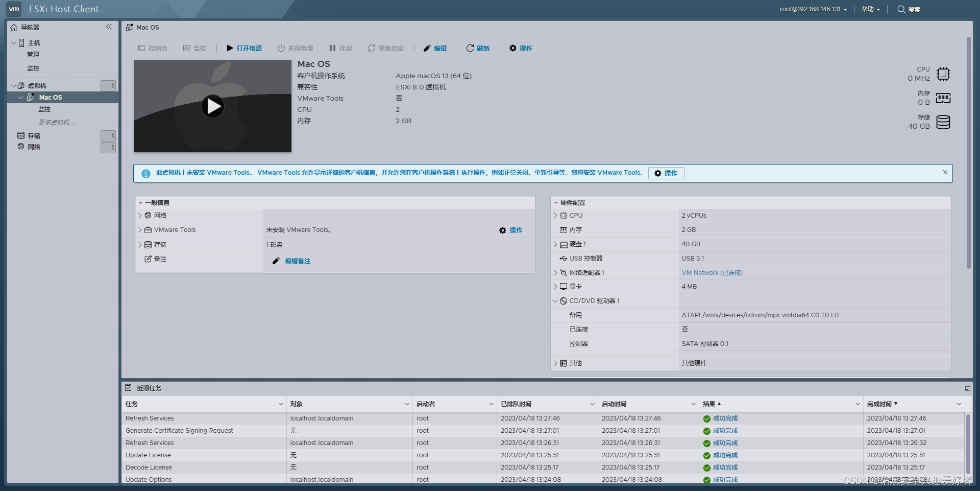This screenshot has height=491, width=980.
Task: Expand the Networking row in General Information
Action: coord(140,216)
